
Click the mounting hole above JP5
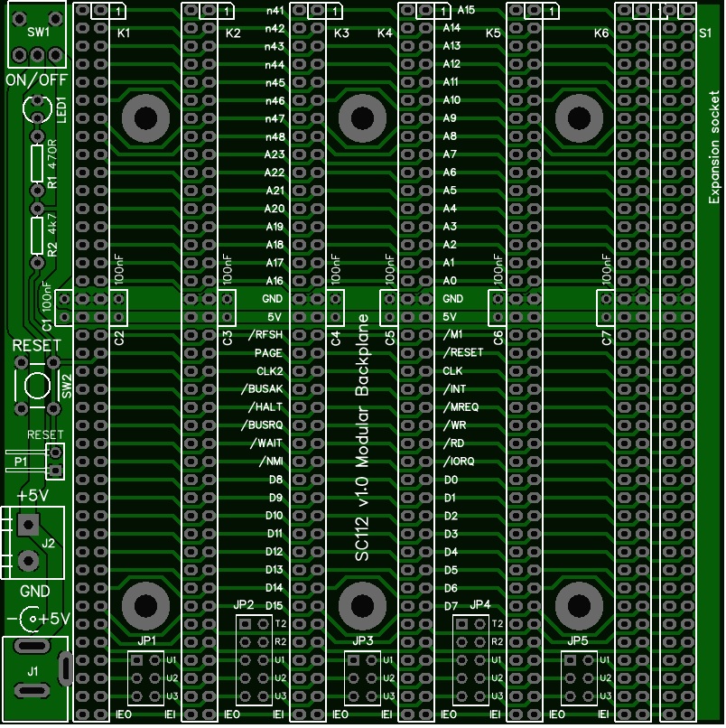pos(579,605)
